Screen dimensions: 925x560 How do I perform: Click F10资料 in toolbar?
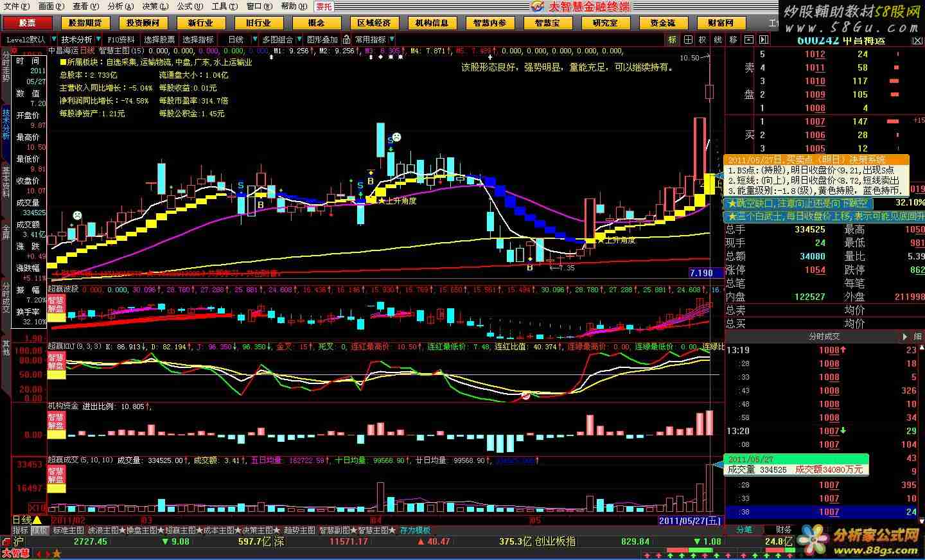(x=121, y=39)
